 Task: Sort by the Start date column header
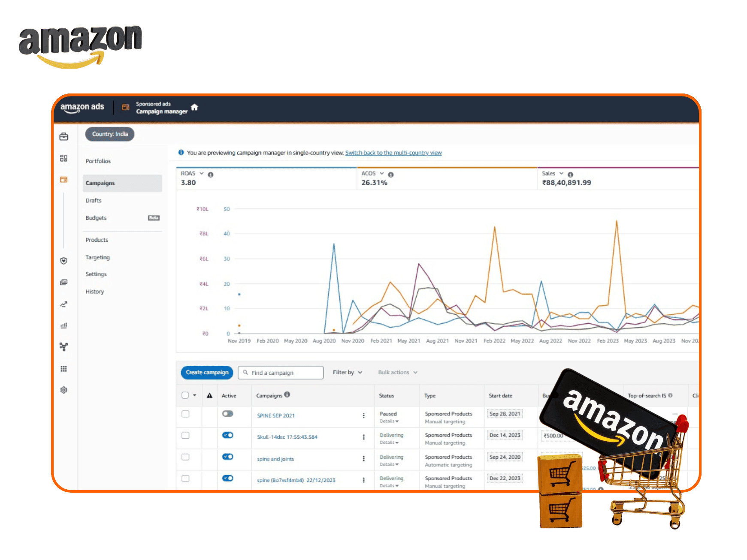point(500,396)
